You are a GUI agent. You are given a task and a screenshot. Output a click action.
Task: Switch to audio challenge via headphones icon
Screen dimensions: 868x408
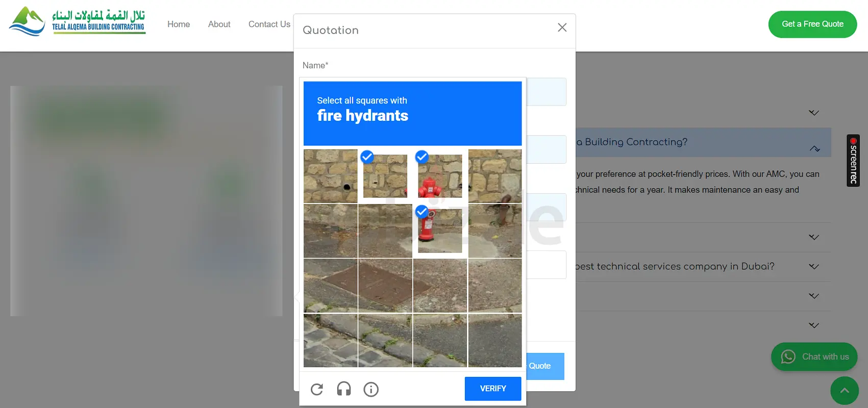click(x=344, y=389)
